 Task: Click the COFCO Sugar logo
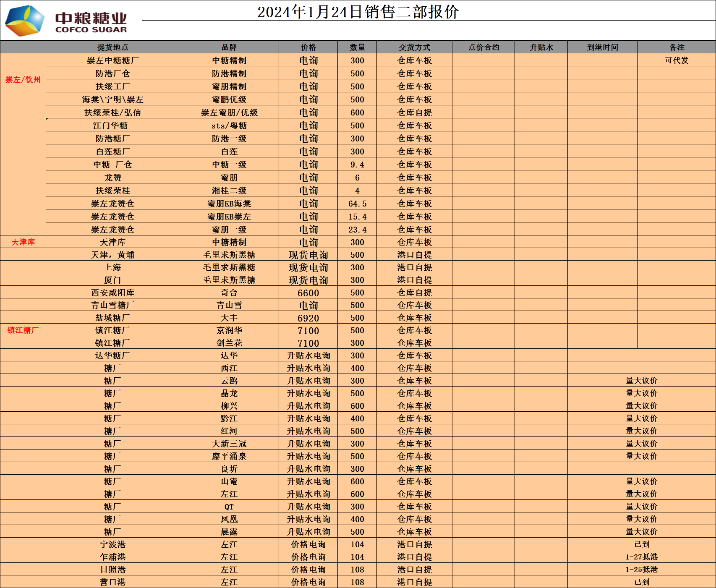point(66,20)
